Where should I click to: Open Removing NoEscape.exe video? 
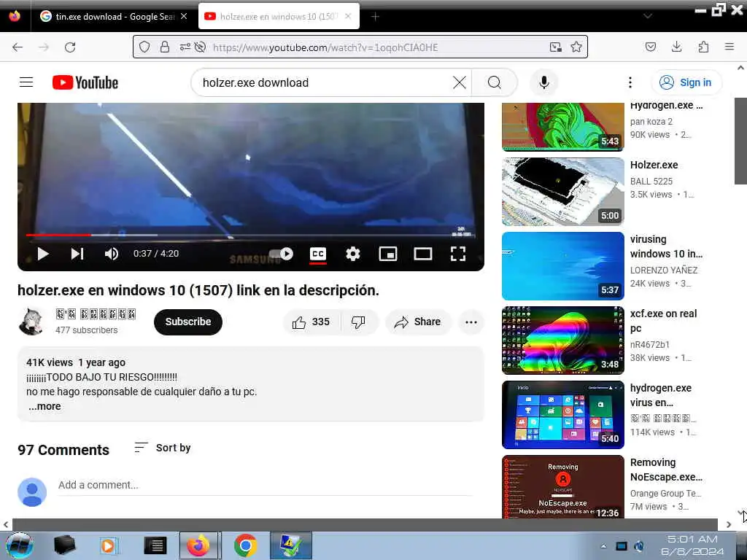click(562, 486)
